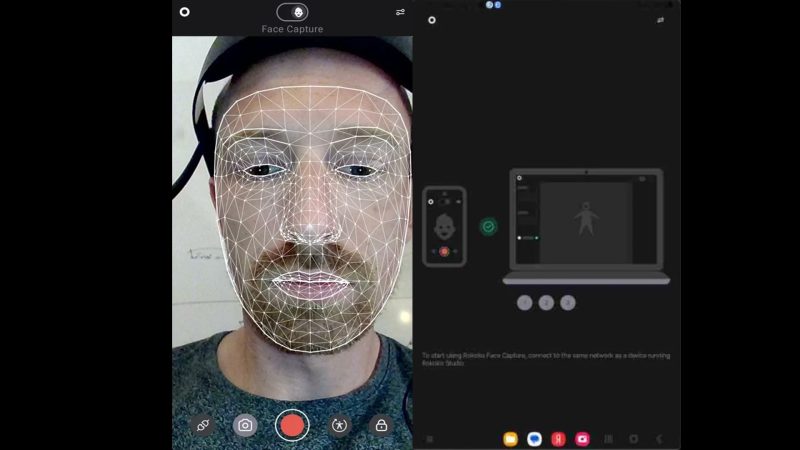The width and height of the screenshot is (800, 450).
Task: Tap the body calibration pose icon
Action: tap(339, 425)
